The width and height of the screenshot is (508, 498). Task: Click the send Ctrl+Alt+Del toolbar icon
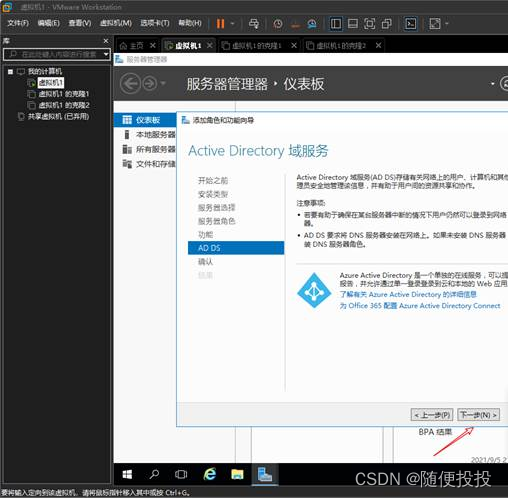(x=254, y=24)
